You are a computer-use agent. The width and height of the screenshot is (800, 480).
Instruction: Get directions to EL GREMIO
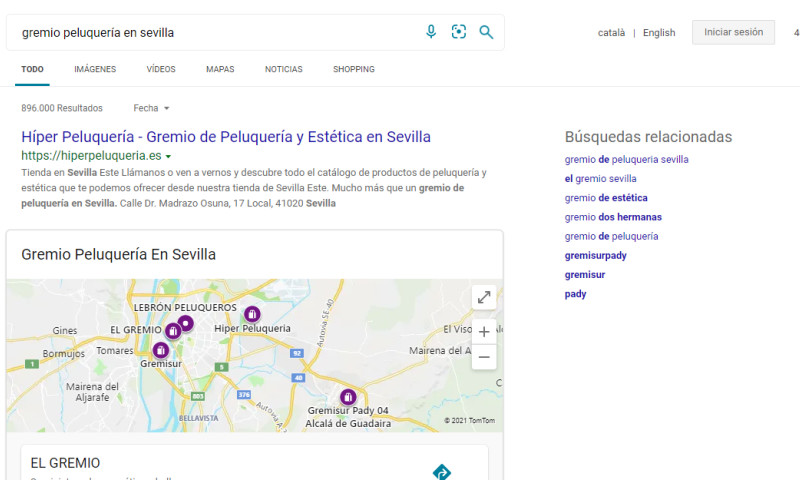(442, 471)
